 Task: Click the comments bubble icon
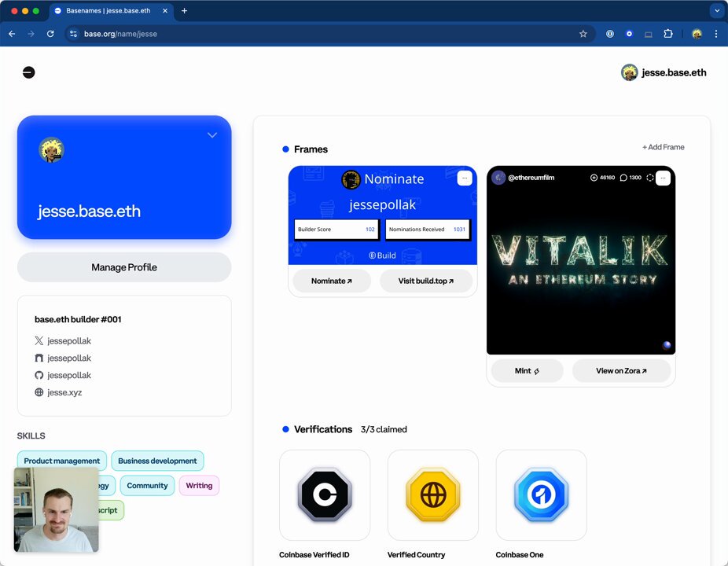(x=623, y=178)
